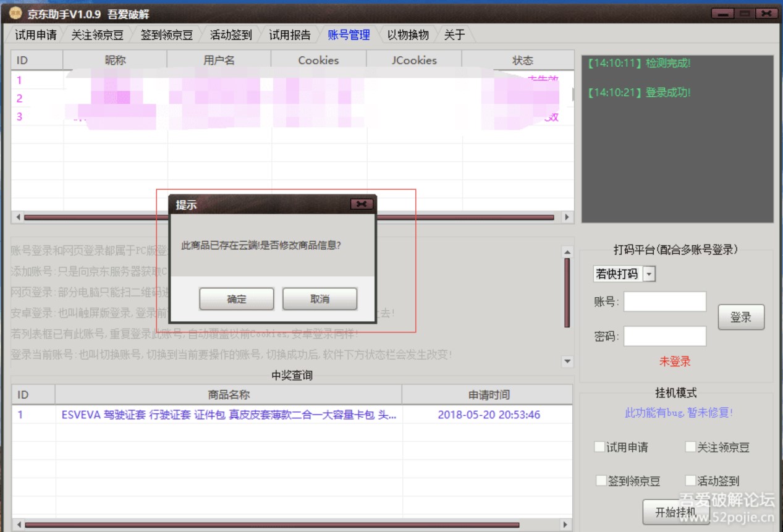783x532 pixels.
Task: Click the 账号 input field
Action: [666, 301]
